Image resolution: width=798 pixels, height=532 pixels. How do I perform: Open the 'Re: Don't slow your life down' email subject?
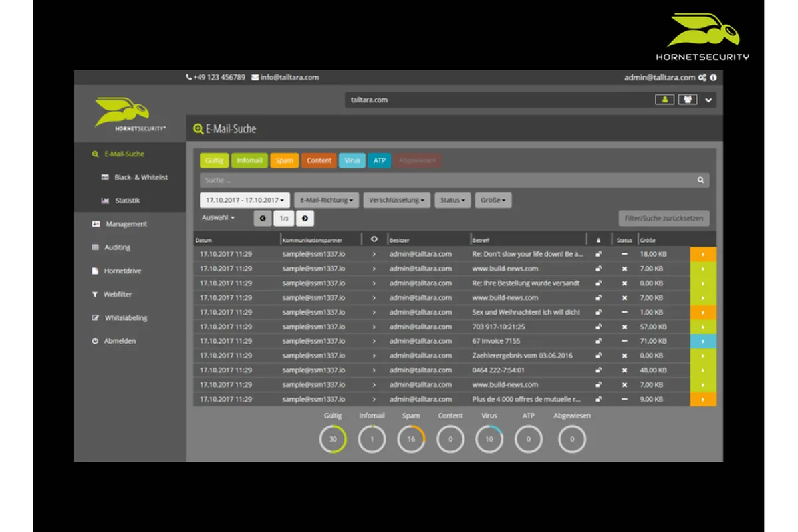click(527, 254)
